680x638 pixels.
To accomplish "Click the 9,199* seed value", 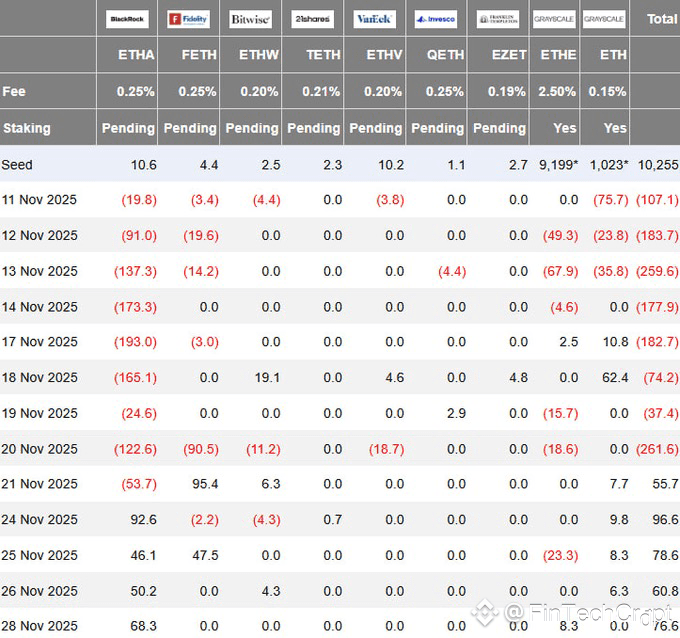I will [559, 165].
